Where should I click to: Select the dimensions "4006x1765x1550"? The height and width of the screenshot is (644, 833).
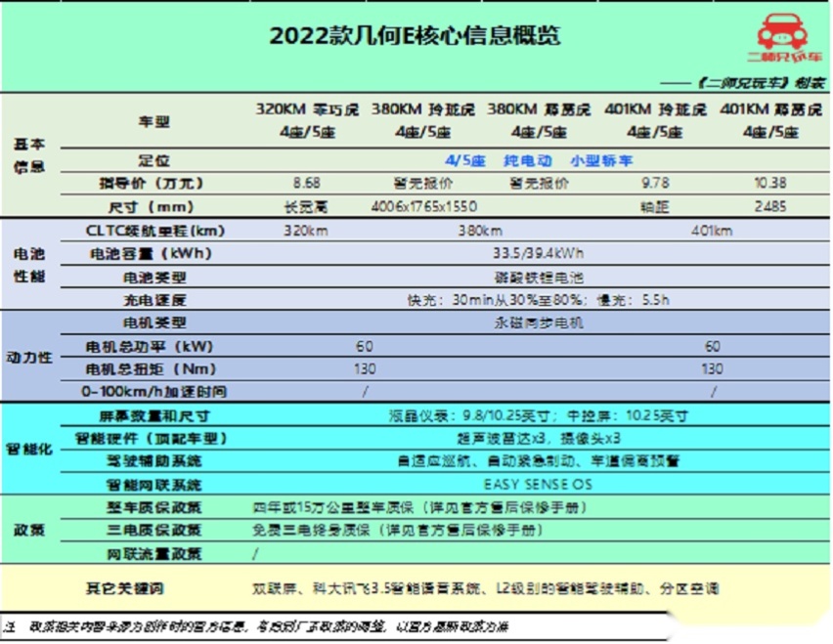424,206
